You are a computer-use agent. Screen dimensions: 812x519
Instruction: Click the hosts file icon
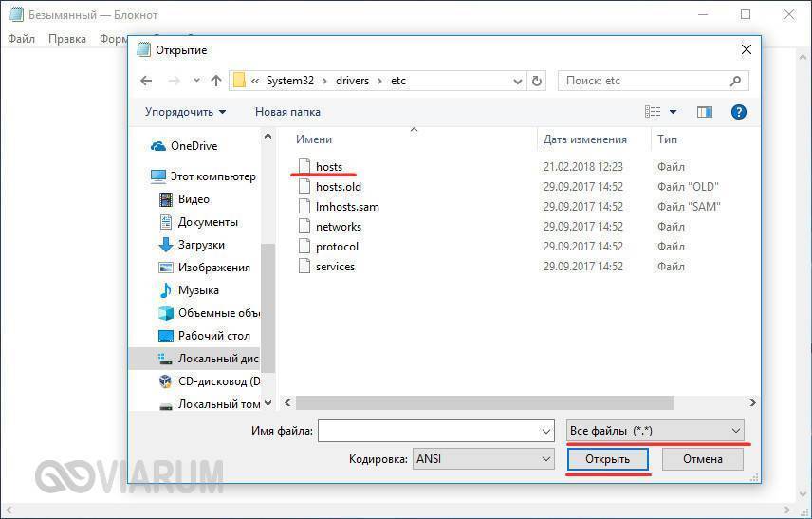[304, 167]
